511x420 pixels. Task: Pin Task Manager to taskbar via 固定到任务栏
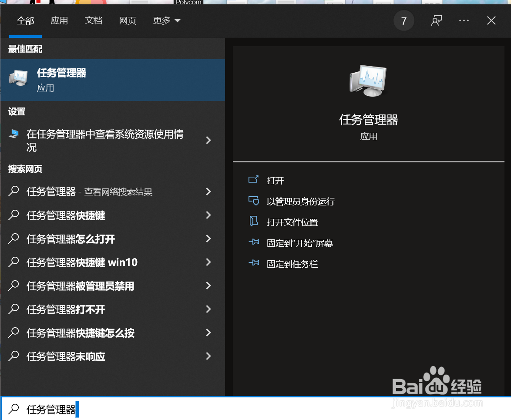[x=291, y=263]
